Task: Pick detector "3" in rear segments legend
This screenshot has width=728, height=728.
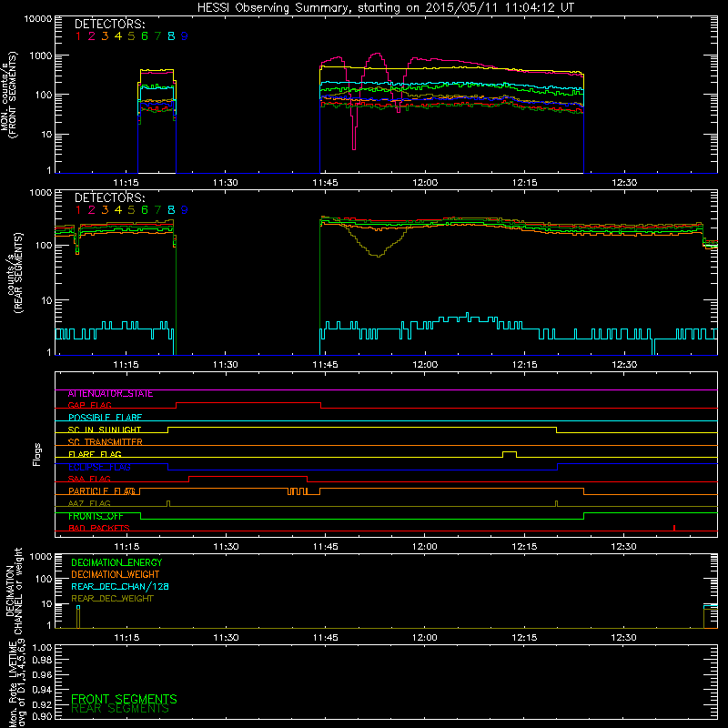Action: point(105,210)
